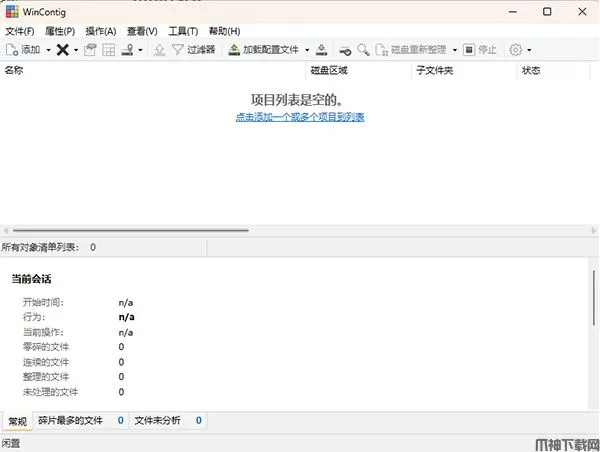Switch to the 碎片最多的文件 tab
The height and width of the screenshot is (452, 600).
click(81, 421)
